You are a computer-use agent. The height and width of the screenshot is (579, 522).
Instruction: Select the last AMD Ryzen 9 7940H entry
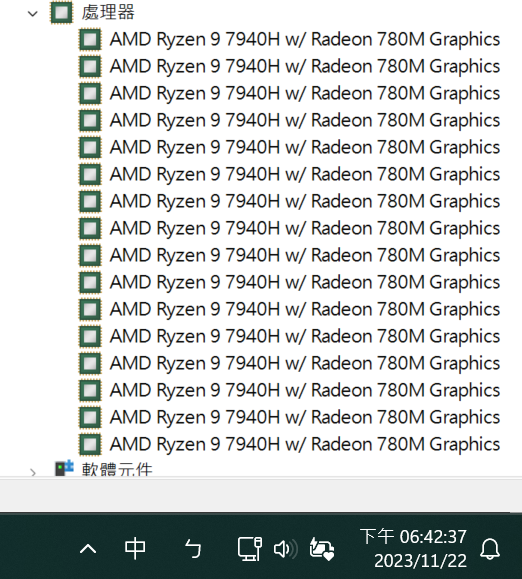(305, 444)
